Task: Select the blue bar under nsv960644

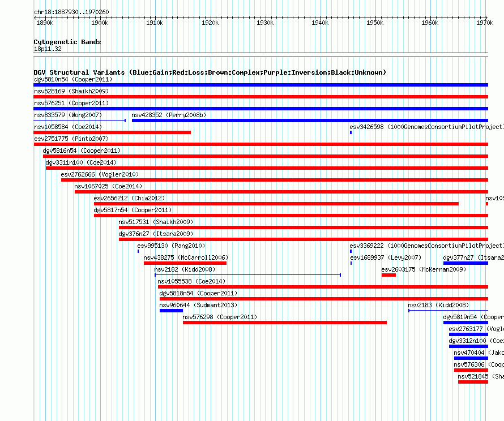Action: pyautogui.click(x=172, y=311)
